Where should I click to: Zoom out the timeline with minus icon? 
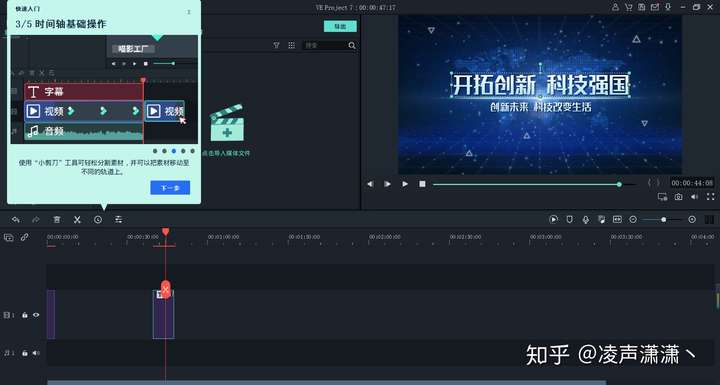point(633,220)
